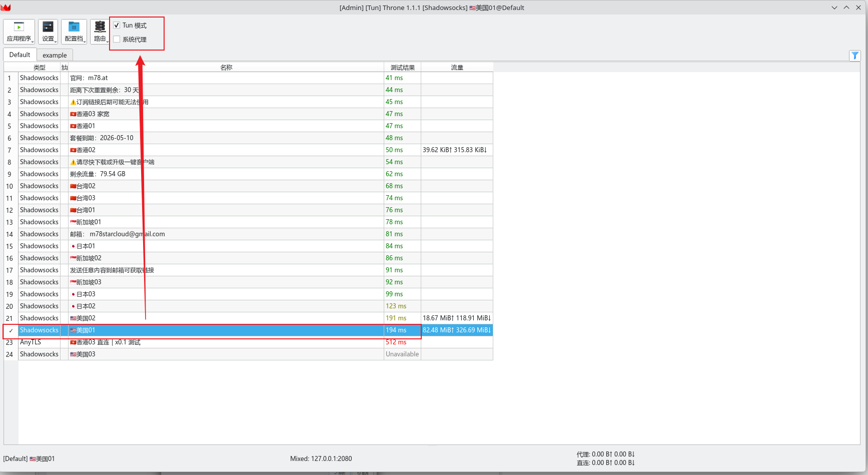Image resolution: width=868 pixels, height=475 pixels.
Task: Select the 新加坡03 profile
Action: pos(248,282)
